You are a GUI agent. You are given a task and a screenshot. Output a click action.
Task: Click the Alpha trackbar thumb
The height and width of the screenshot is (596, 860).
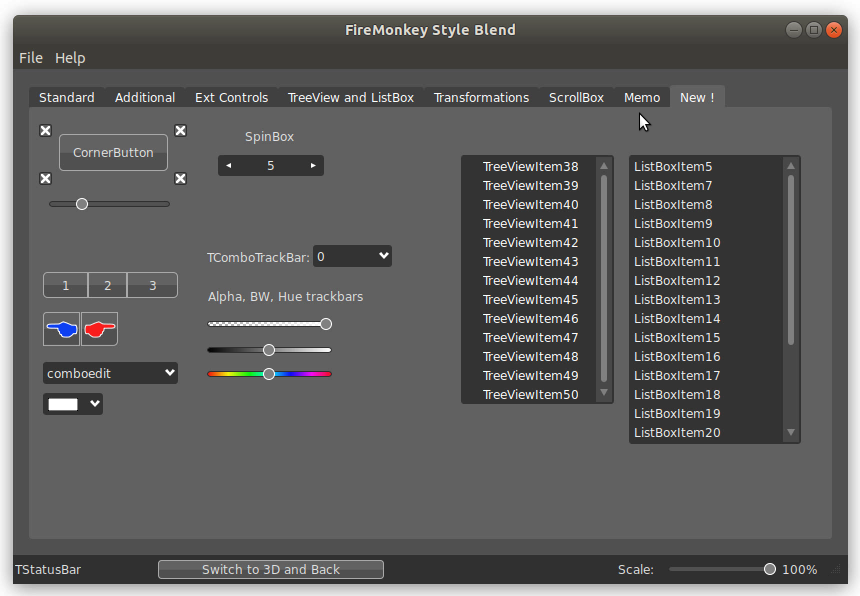(326, 324)
